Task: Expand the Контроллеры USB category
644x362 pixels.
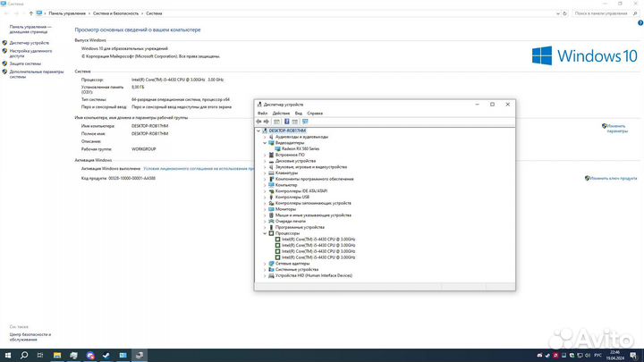Action: click(265, 197)
